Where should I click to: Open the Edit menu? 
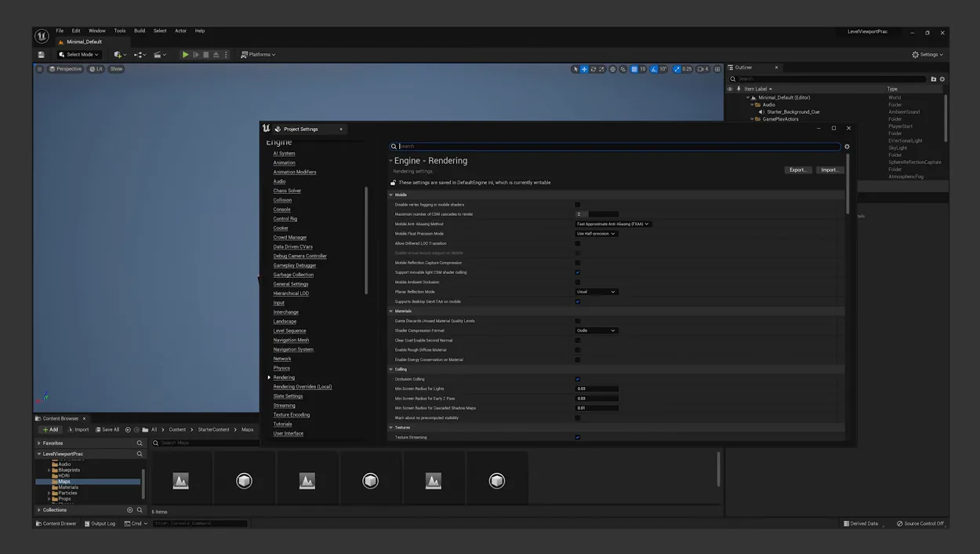(76, 31)
